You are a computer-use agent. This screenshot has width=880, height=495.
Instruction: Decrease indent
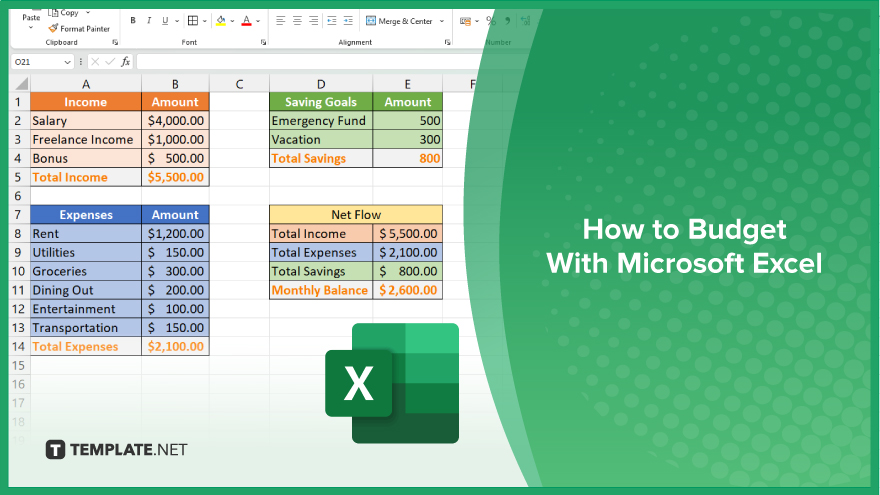click(x=332, y=21)
